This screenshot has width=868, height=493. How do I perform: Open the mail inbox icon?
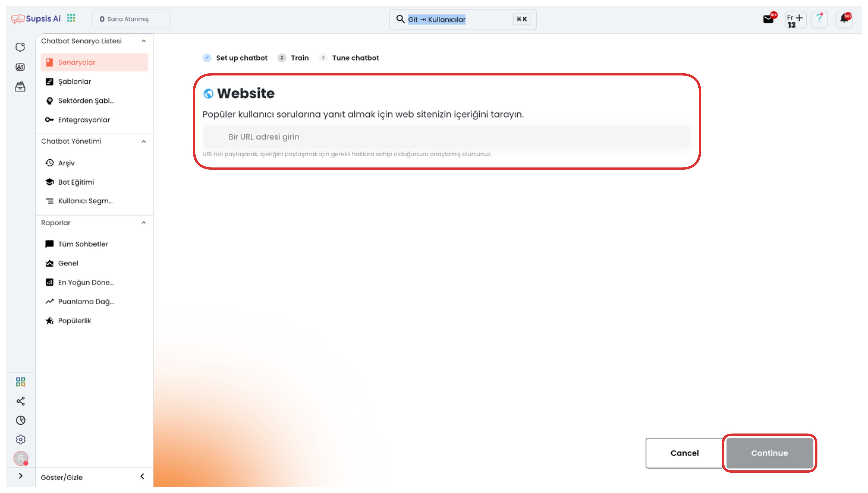tap(768, 19)
